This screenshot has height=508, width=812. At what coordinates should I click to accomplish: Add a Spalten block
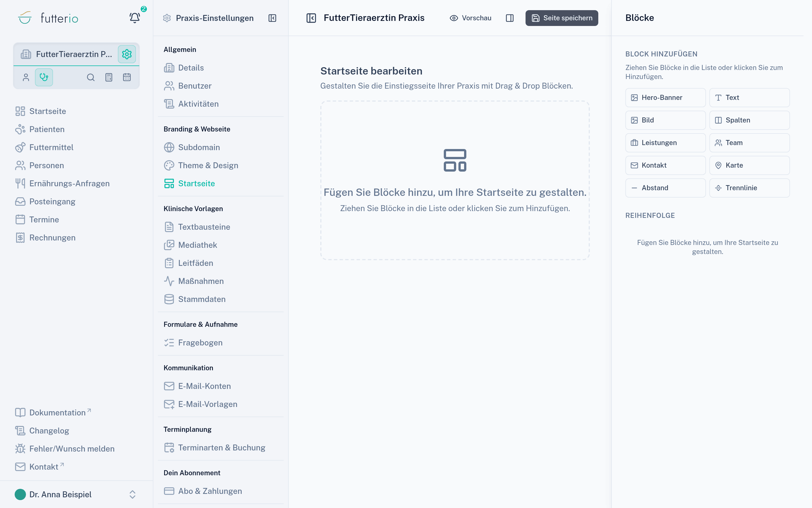pos(749,120)
